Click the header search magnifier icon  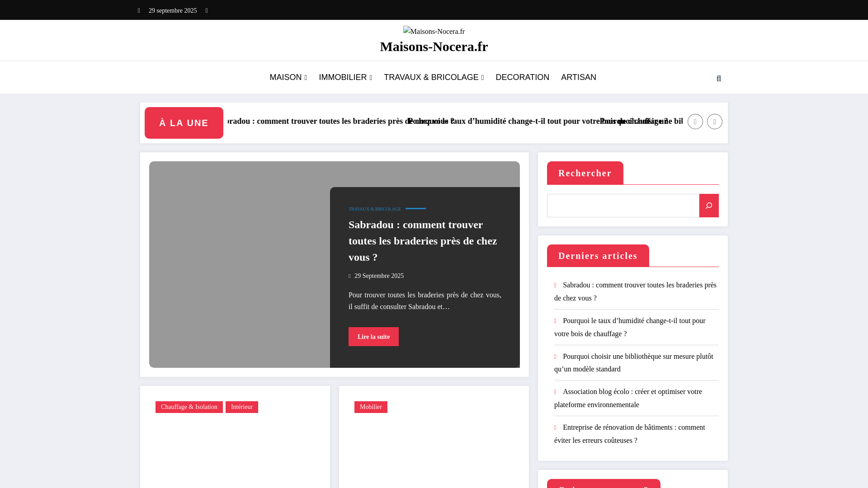click(718, 79)
